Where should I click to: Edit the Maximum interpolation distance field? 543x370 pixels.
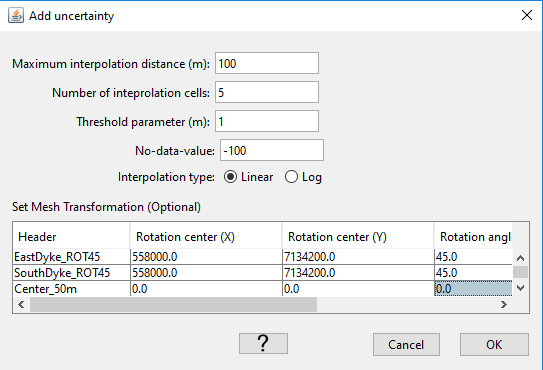tap(267, 63)
